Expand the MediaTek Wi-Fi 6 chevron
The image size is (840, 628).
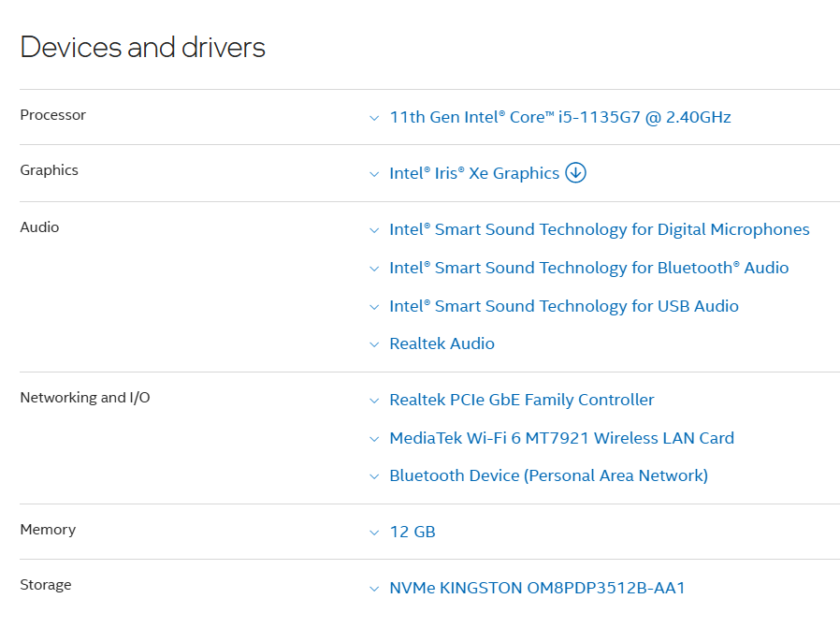(374, 439)
